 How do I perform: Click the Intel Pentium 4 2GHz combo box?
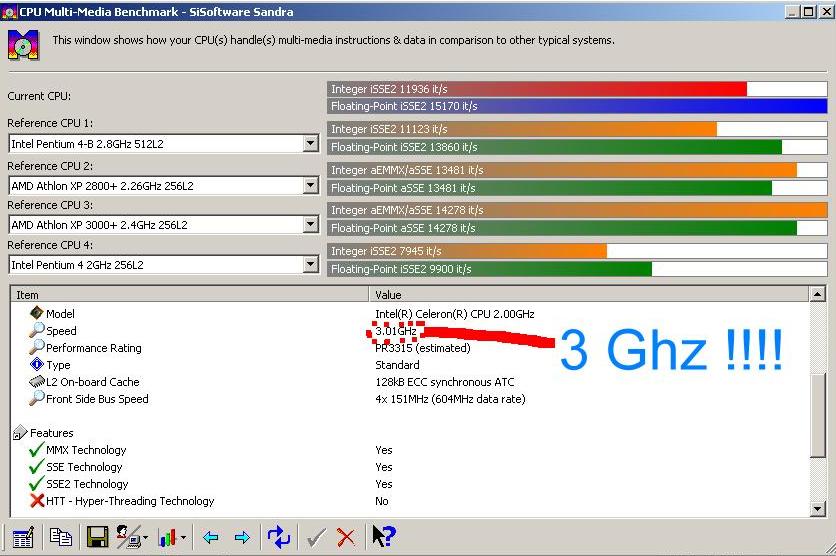pyautogui.click(x=164, y=265)
